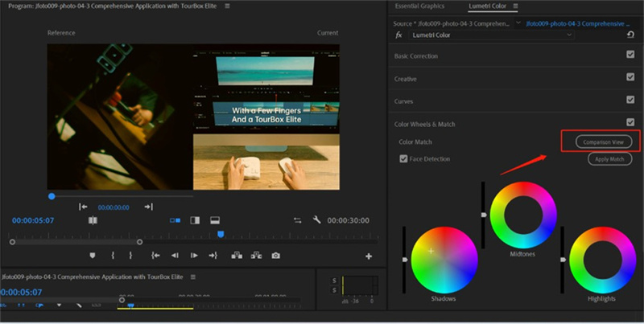Toggle the Face Detection checkbox
This screenshot has width=644, height=324.
click(404, 159)
